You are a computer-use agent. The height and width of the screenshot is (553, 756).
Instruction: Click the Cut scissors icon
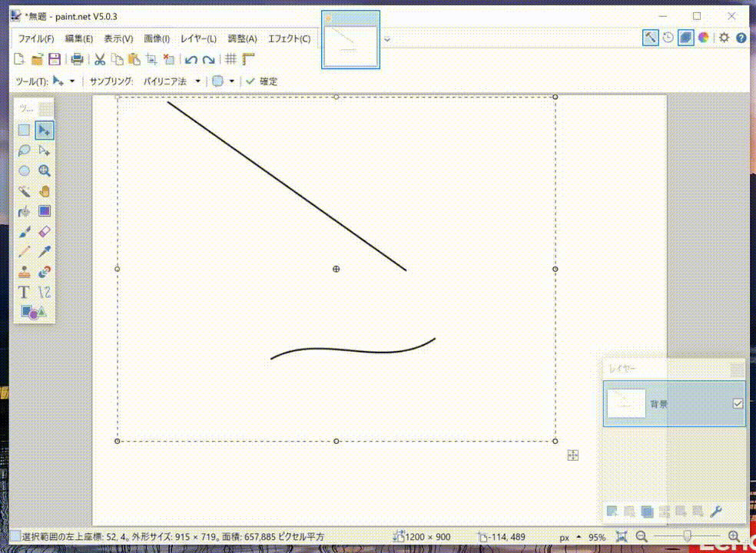click(x=100, y=59)
